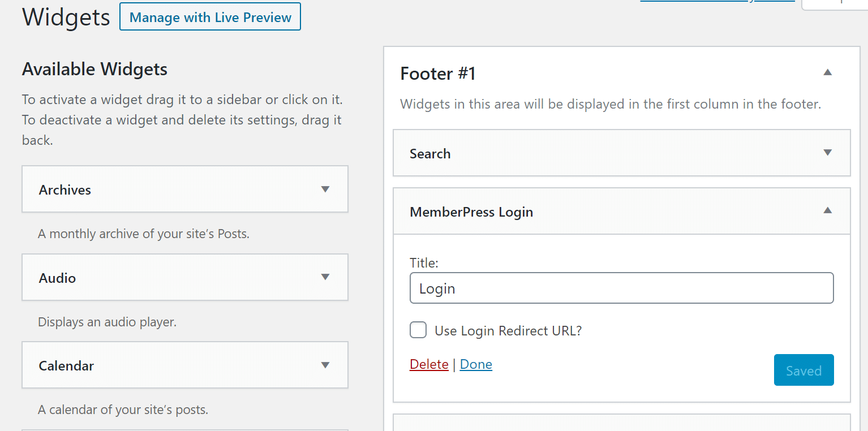The image size is (868, 431).
Task: Select the Calendar widget title
Action: tap(66, 365)
